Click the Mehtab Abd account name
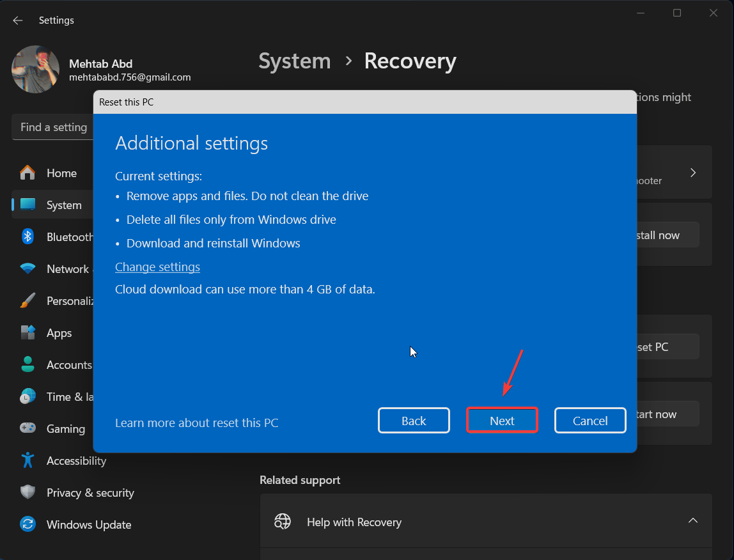 100,64
